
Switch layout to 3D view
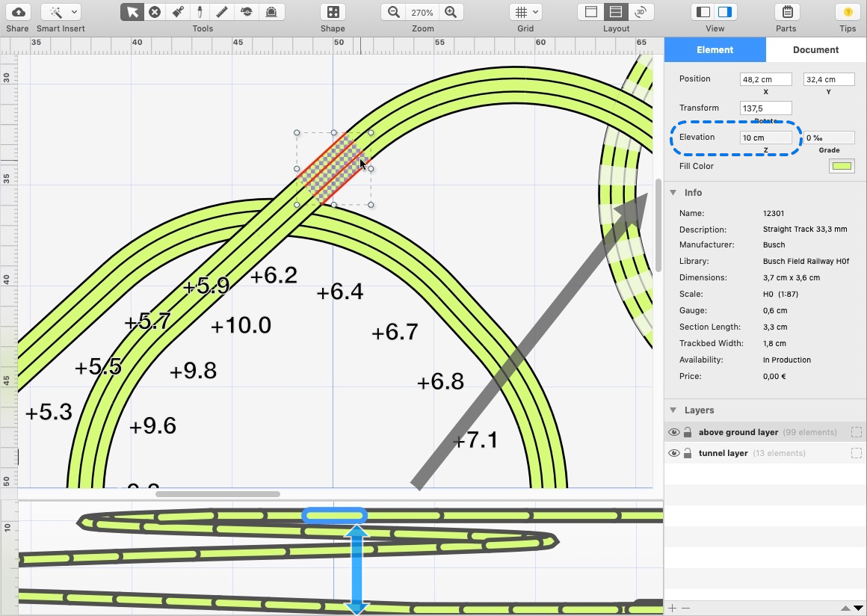[x=641, y=12]
